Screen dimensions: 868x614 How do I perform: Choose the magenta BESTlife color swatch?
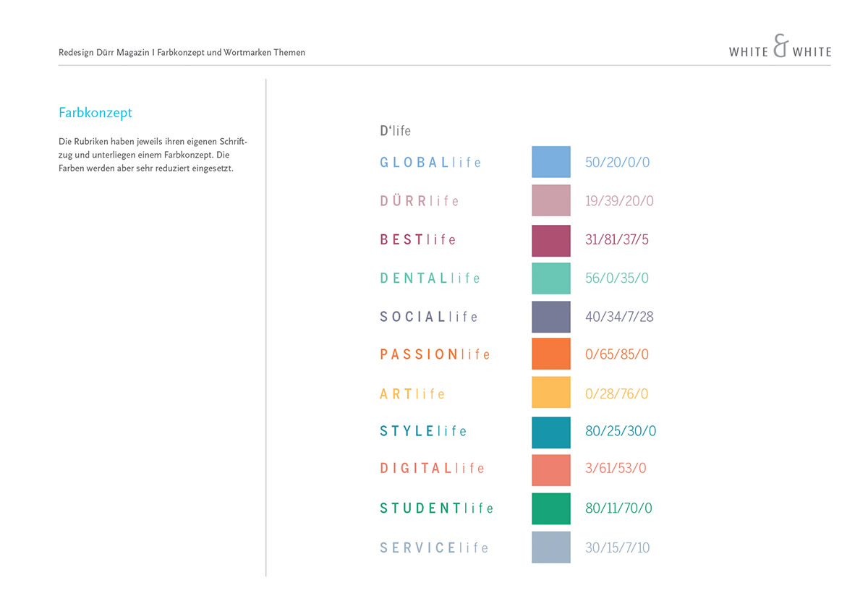pyautogui.click(x=550, y=239)
